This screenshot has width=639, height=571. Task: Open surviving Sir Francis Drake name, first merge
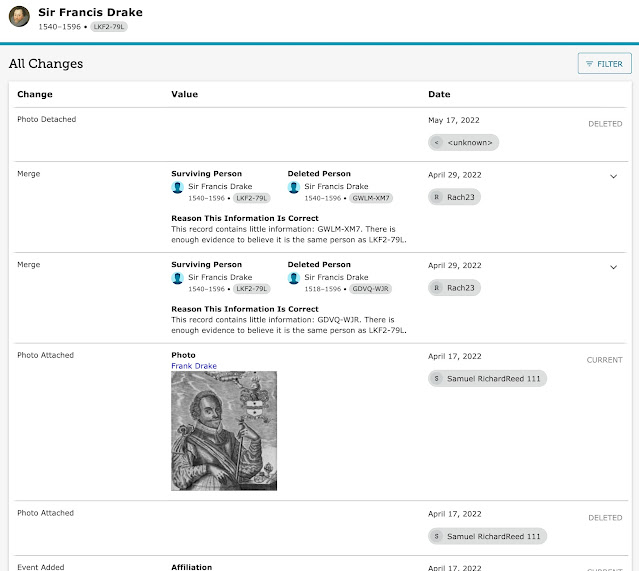click(x=220, y=187)
